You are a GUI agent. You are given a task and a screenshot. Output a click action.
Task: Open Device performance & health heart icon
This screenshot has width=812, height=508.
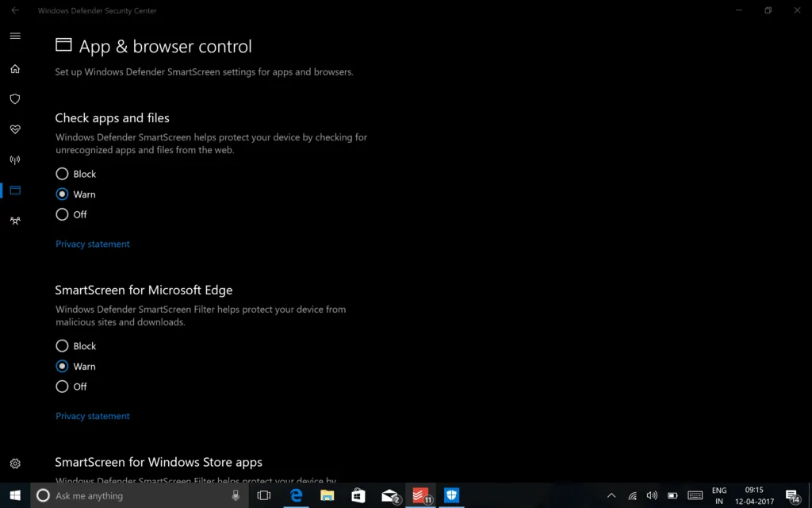pos(15,129)
